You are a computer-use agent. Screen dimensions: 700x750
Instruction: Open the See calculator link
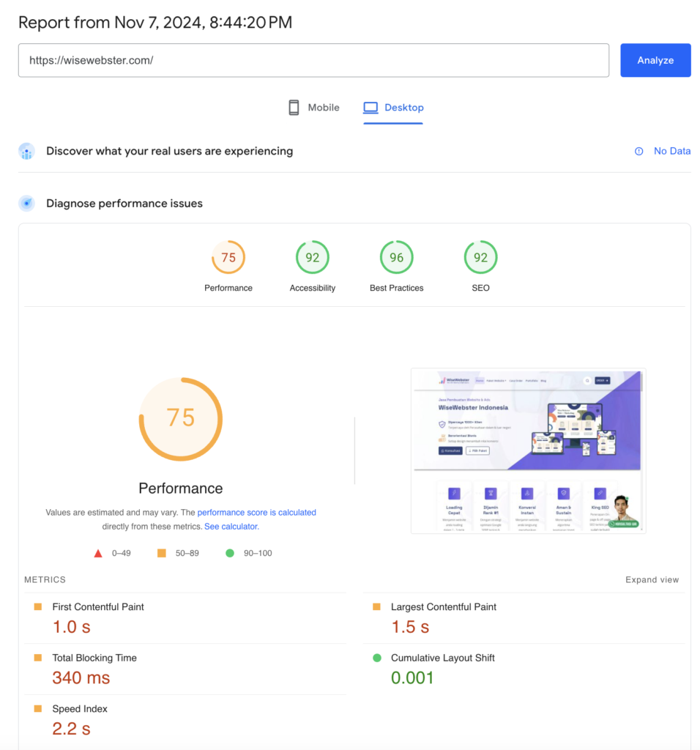tap(230, 526)
